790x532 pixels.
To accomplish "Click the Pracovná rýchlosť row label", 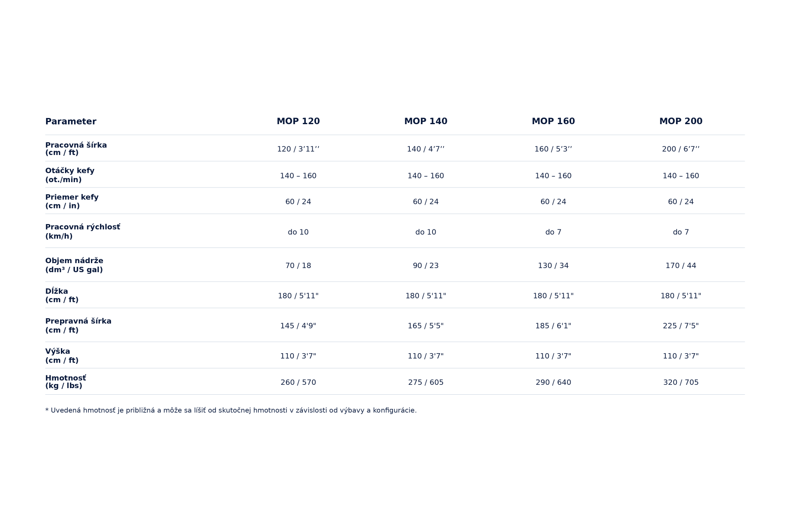I will [x=83, y=231].
